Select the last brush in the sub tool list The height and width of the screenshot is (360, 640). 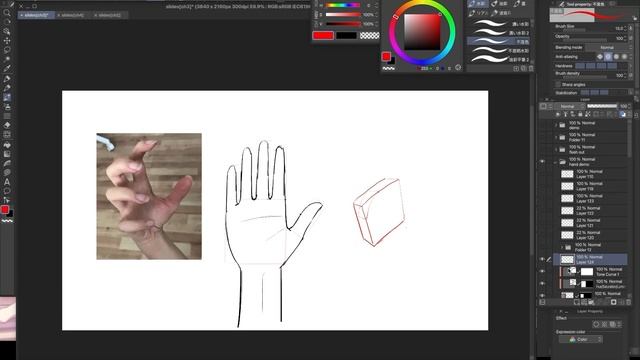click(498, 60)
